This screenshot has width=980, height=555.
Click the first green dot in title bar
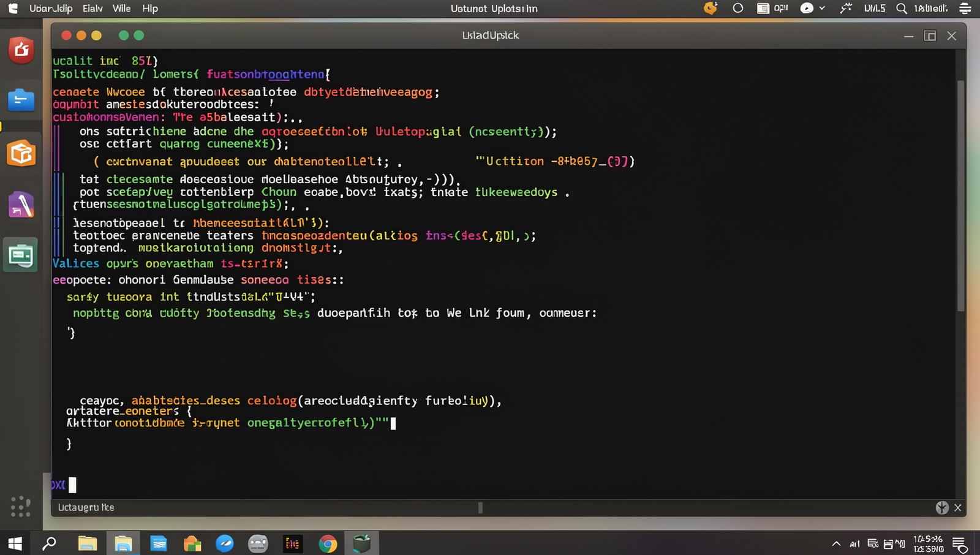124,36
